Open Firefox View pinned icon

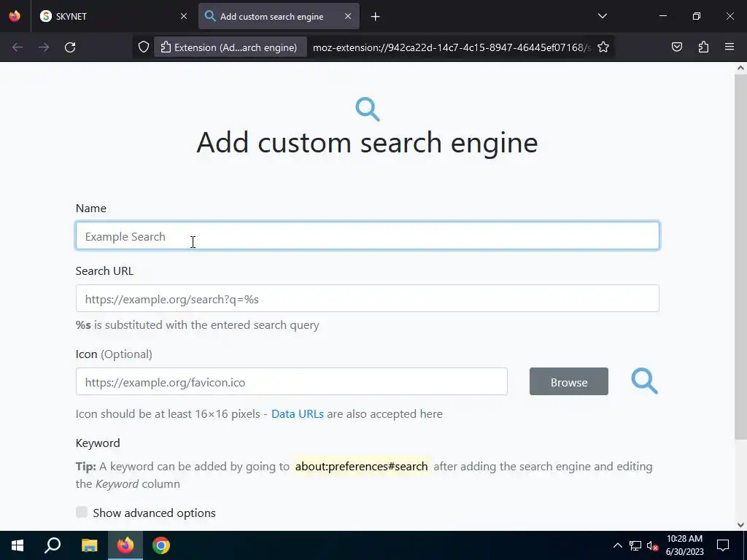[x=15, y=16]
